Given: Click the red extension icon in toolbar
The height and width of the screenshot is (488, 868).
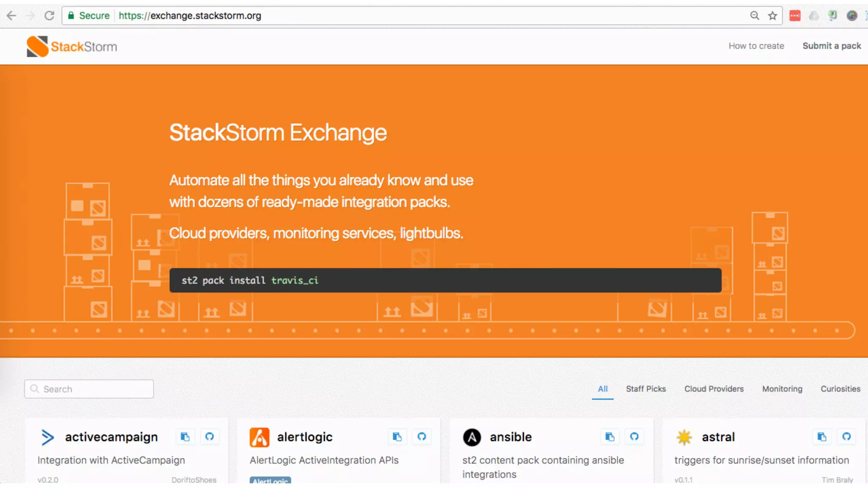Looking at the screenshot, I should point(795,16).
